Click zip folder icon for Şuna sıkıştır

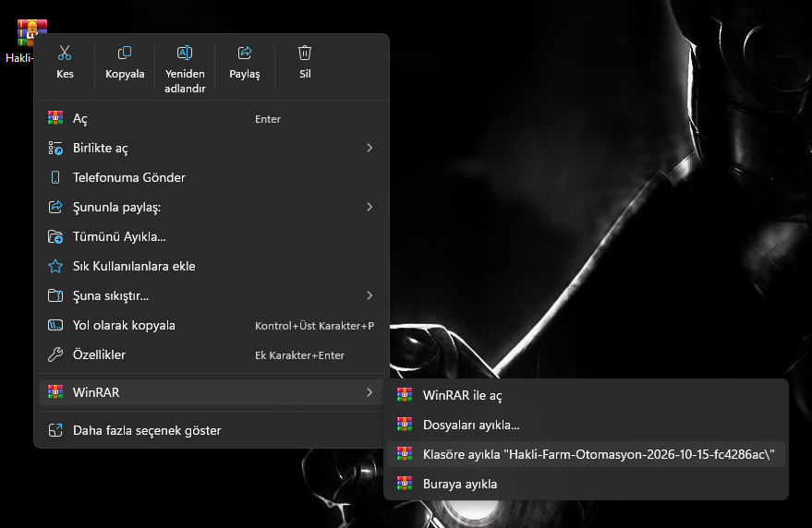(x=55, y=295)
